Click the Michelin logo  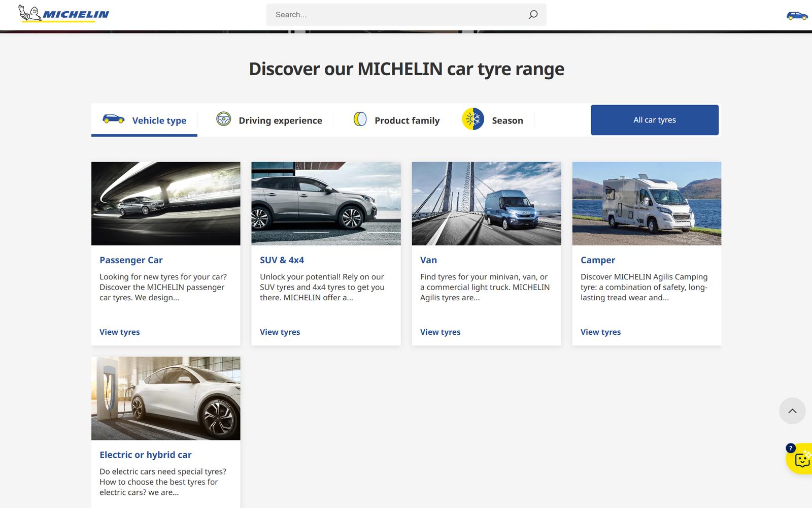pyautogui.click(x=63, y=14)
